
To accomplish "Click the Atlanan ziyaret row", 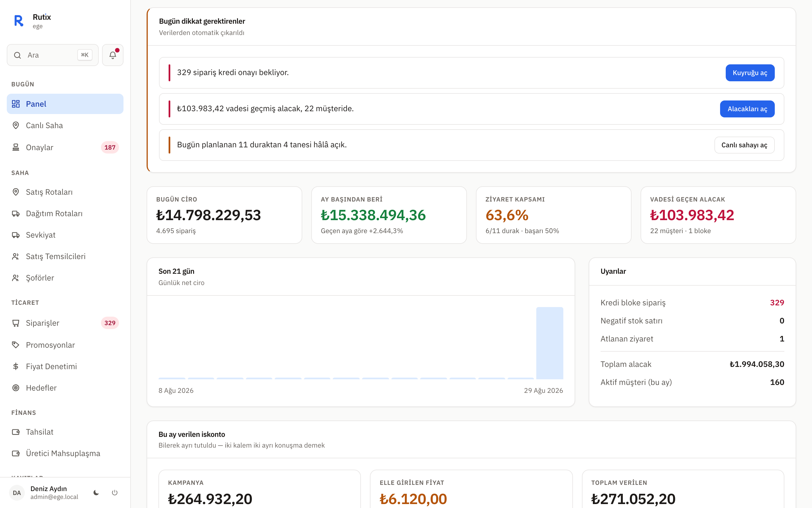I will click(x=692, y=339).
